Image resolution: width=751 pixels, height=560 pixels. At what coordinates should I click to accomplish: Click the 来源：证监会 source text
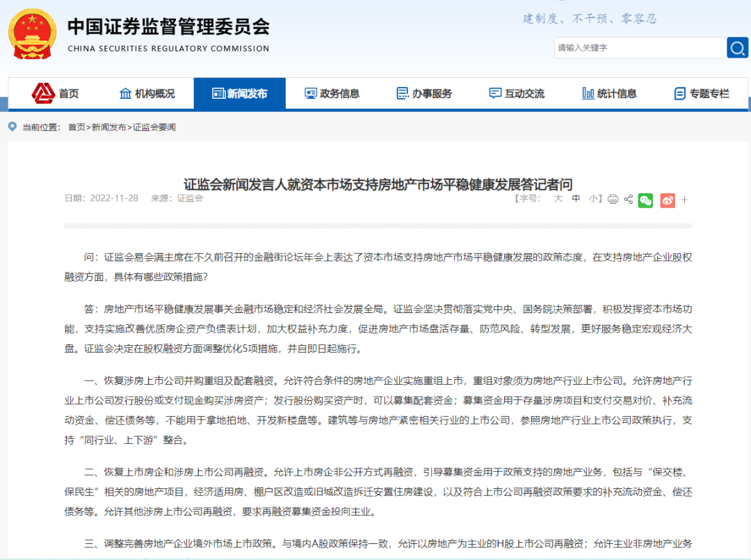click(177, 198)
